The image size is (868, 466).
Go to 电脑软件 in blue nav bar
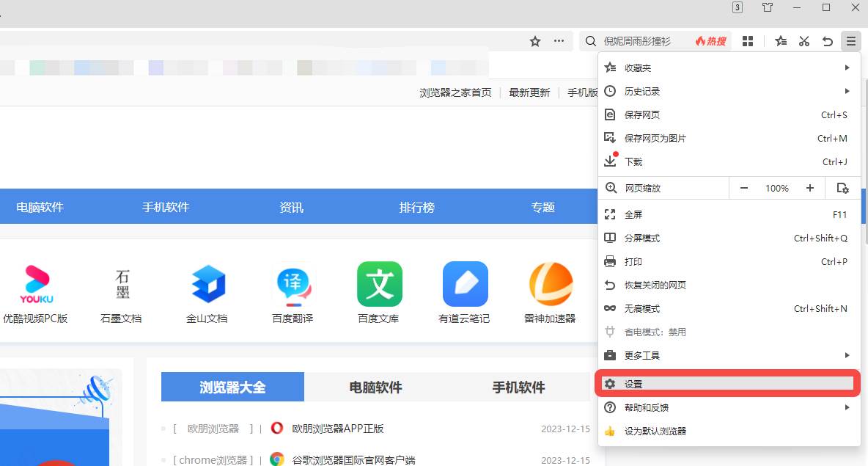[x=40, y=207]
